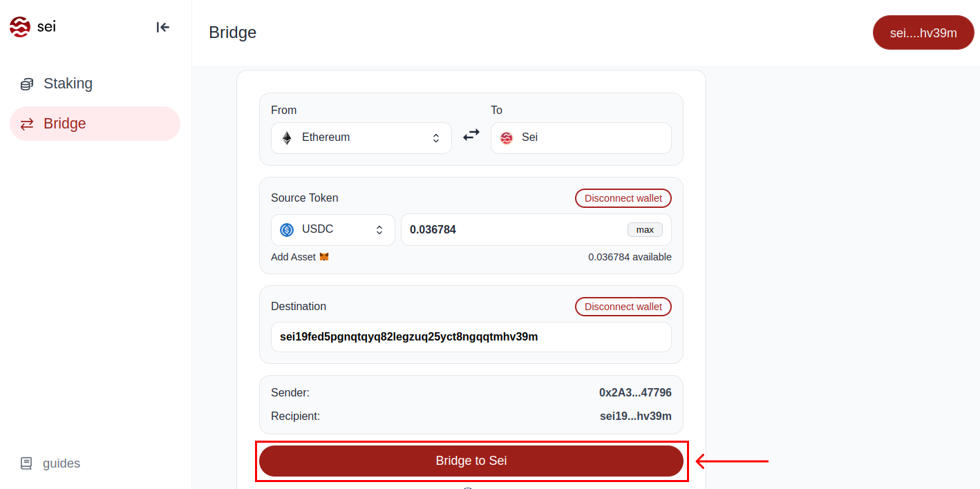The image size is (980, 489).
Task: Click max to use full balance
Action: coord(644,229)
